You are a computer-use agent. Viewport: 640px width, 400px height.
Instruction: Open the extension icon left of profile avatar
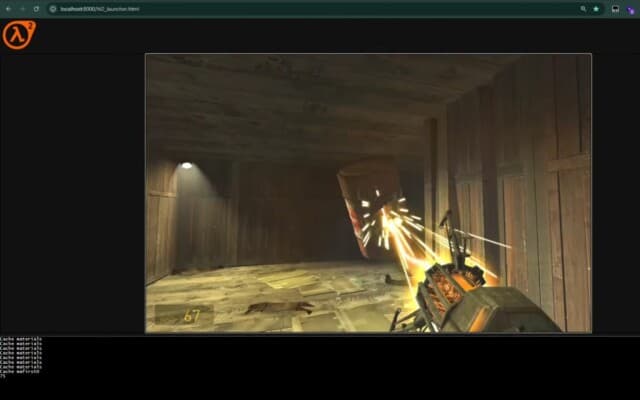pos(616,9)
